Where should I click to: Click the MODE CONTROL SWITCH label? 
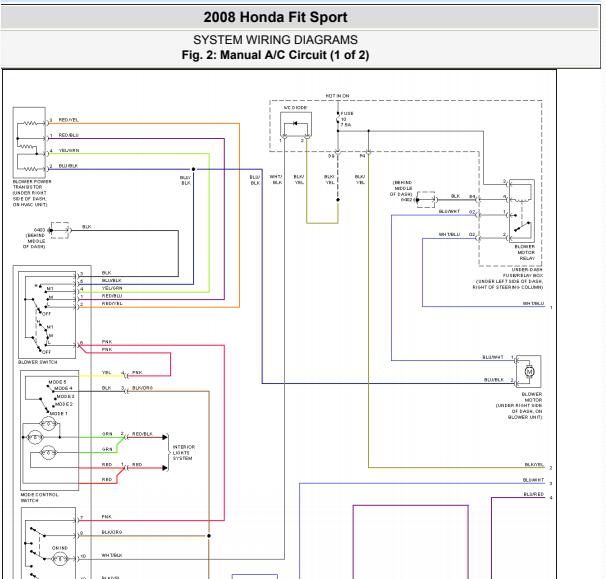point(39,497)
